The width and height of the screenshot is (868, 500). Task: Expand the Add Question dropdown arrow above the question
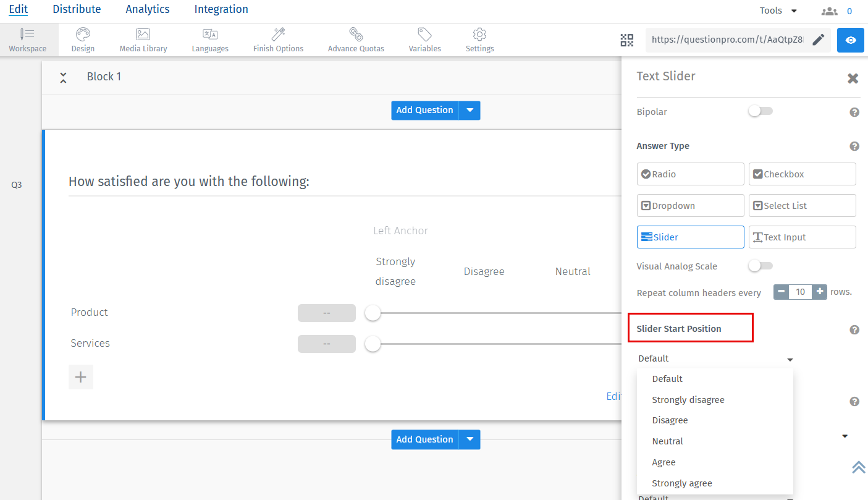click(x=470, y=110)
